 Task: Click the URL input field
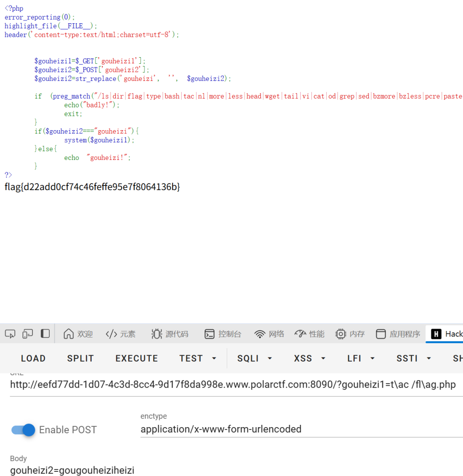click(x=236, y=384)
